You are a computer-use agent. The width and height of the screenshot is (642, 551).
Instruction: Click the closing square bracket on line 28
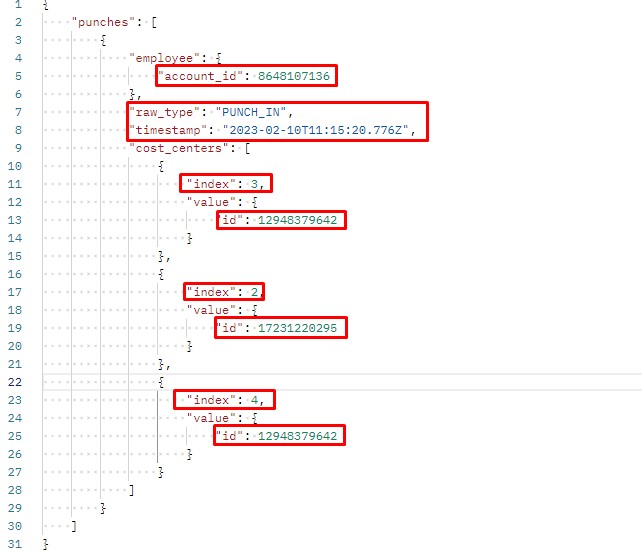coord(131,490)
